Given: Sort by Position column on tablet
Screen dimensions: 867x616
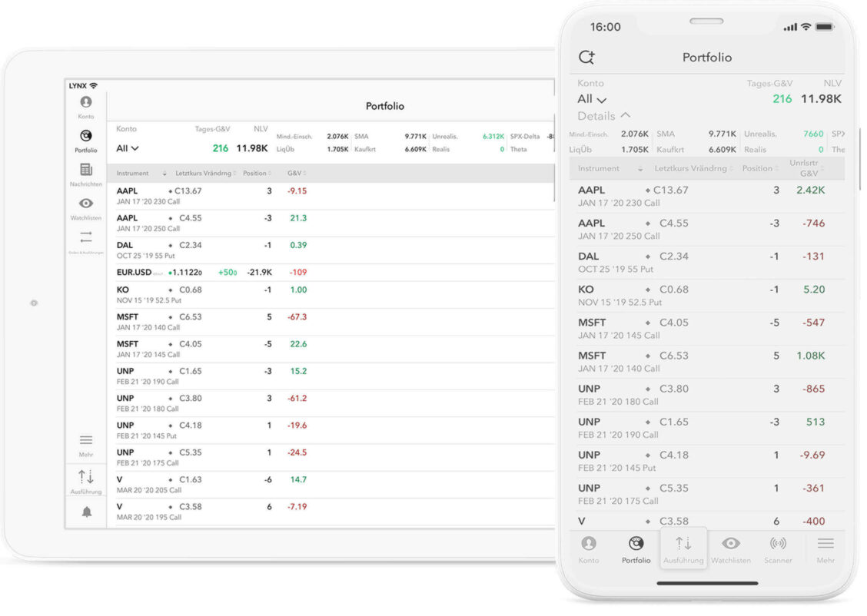Looking at the screenshot, I should pyautogui.click(x=257, y=174).
